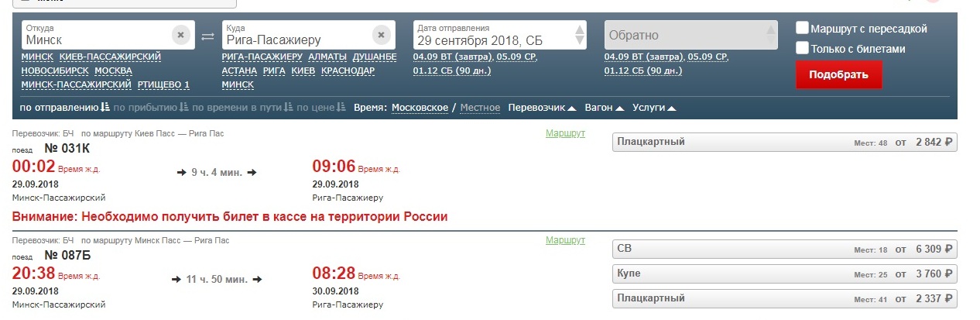Sort trains by arrival time icon
The width and height of the screenshot is (980, 320).
(184, 108)
